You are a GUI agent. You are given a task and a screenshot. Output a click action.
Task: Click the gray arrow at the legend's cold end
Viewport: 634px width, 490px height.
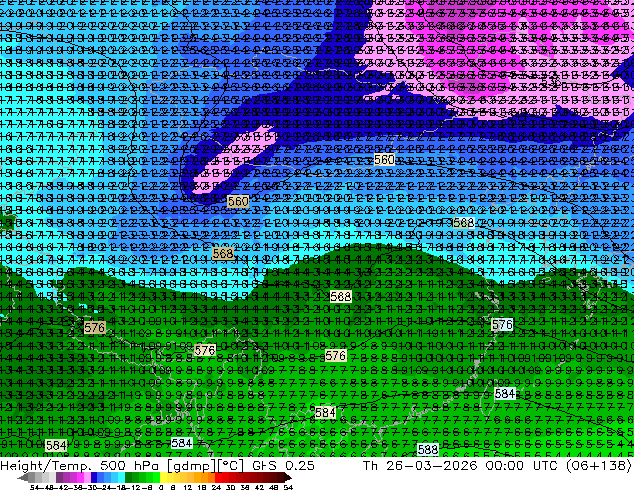23,478
